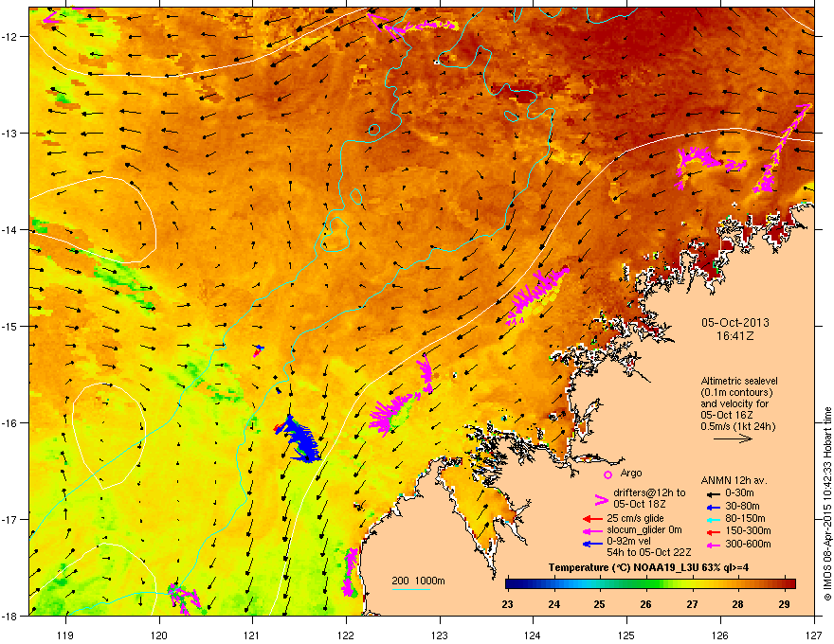This screenshot has width=834, height=644.
Task: Click the red arrow beside 25 cm/s glide
Action: tap(592, 519)
